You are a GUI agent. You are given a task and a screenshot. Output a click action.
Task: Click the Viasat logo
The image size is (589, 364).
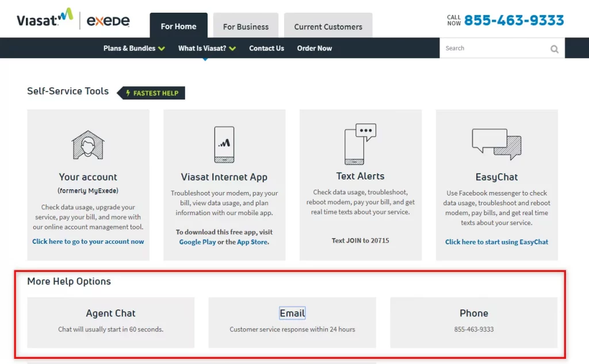point(45,18)
